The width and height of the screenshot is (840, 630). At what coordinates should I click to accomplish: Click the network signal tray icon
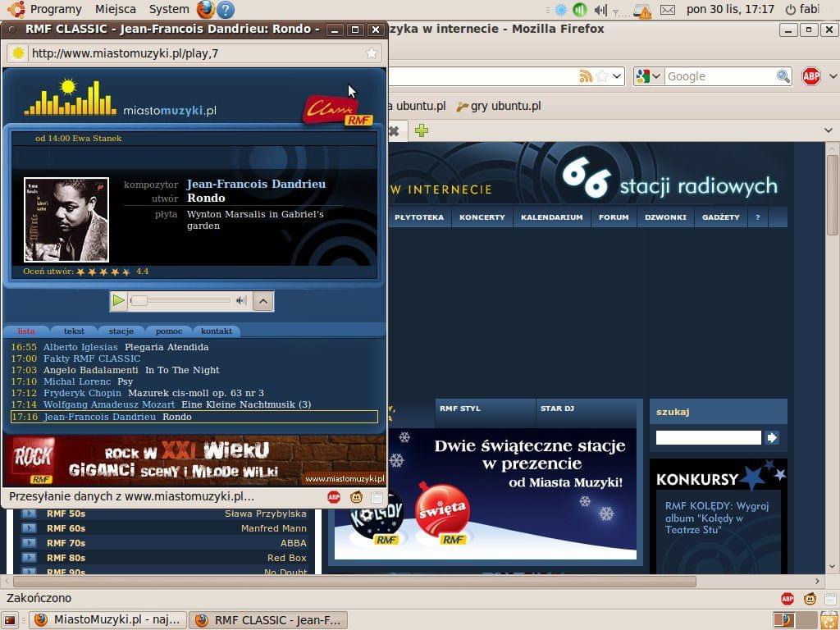click(620, 11)
